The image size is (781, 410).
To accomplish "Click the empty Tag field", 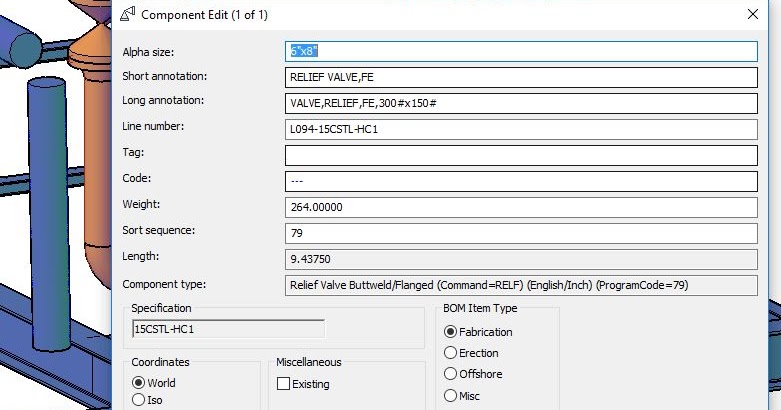I will tap(520, 155).
